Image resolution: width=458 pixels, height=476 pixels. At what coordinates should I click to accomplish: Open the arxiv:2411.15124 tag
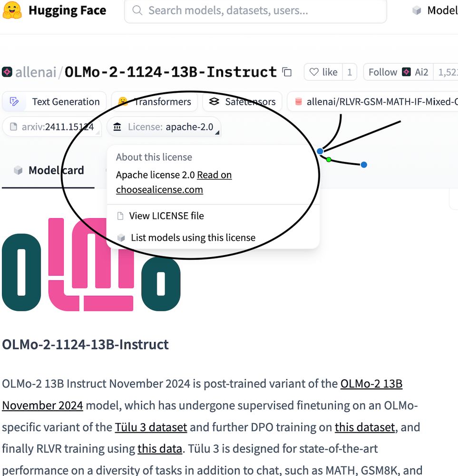52,127
